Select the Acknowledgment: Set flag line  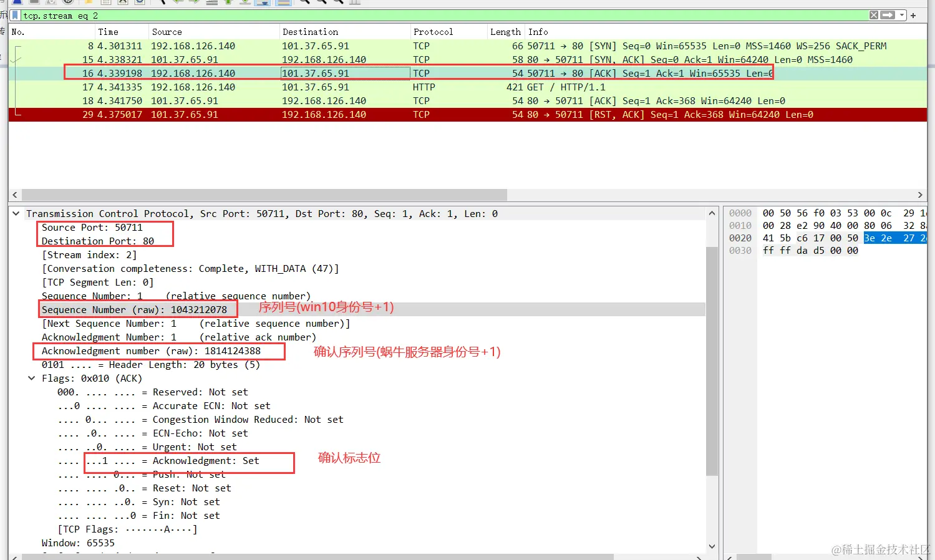pos(158,461)
